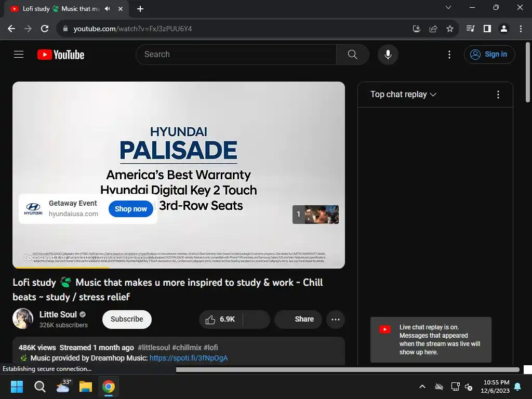Open Windows Start menu
This screenshot has width=532, height=399.
[17, 387]
